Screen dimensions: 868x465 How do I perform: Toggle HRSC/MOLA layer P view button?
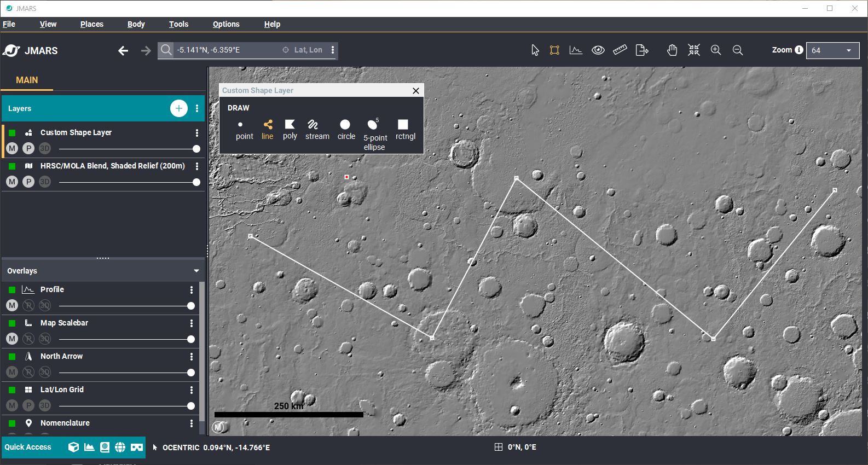[28, 182]
